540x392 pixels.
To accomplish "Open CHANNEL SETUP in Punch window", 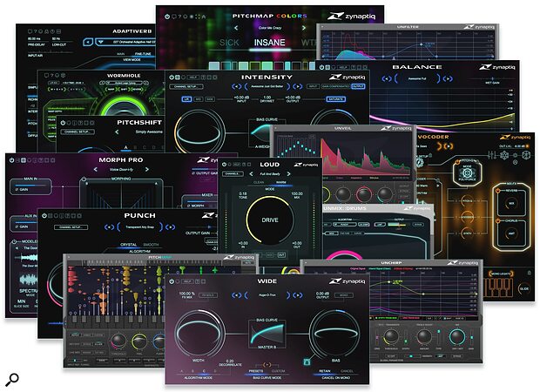I will pos(71,227).
